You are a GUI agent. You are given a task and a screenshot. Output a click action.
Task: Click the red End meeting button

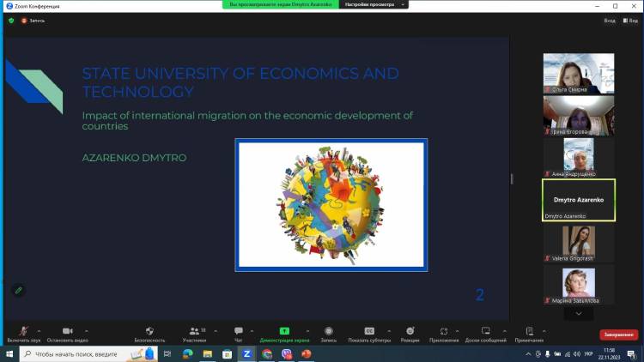click(618, 335)
